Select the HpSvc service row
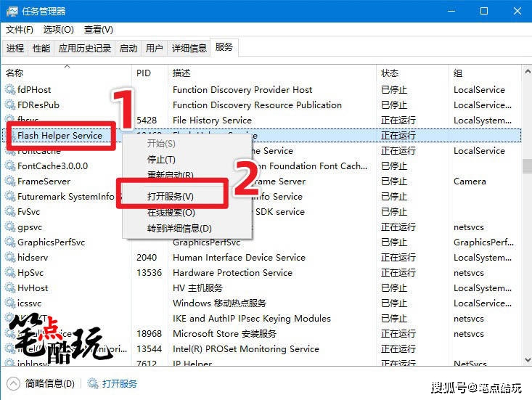 click(262, 272)
